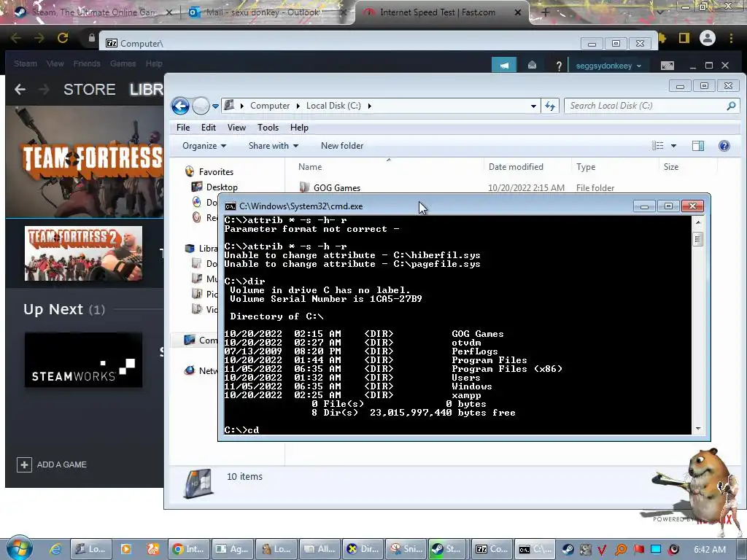747x560 pixels.
Task: Sort by the Type column header
Action: point(586,167)
